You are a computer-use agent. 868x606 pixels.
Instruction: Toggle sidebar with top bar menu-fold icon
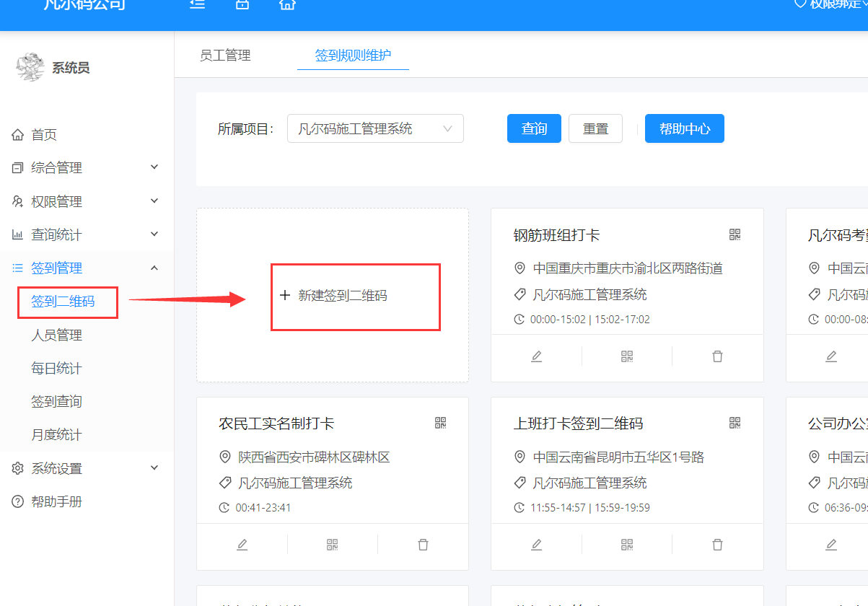197,4
